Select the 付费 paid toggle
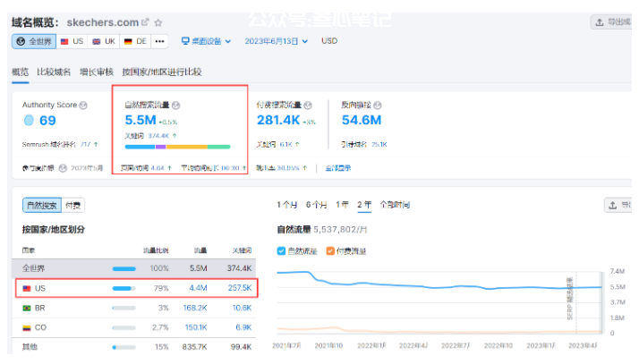 click(x=73, y=205)
